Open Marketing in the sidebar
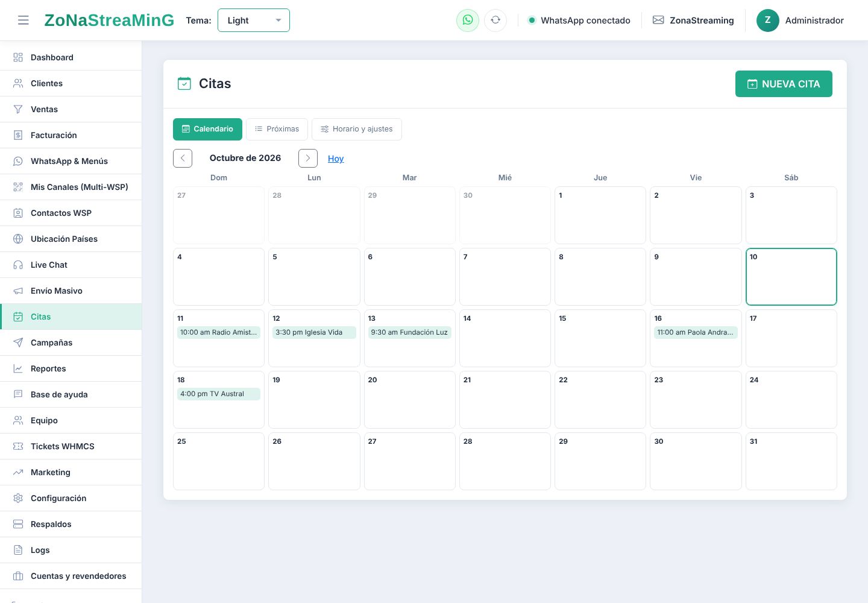 click(x=71, y=472)
